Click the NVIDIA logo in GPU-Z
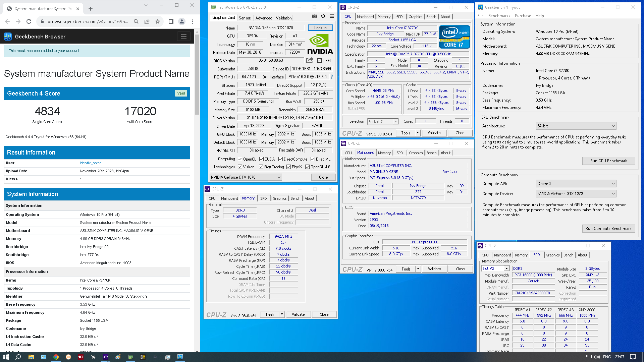Screen dimensions: 644x362 [x=320, y=45]
